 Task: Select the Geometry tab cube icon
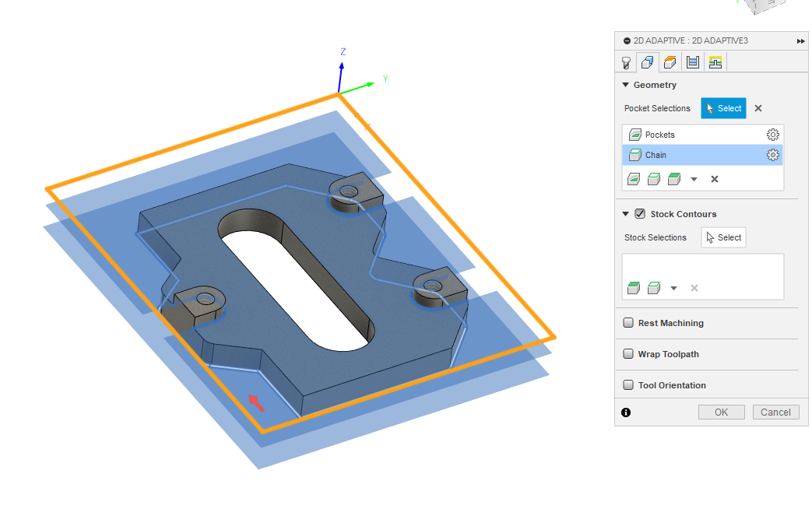pos(647,61)
